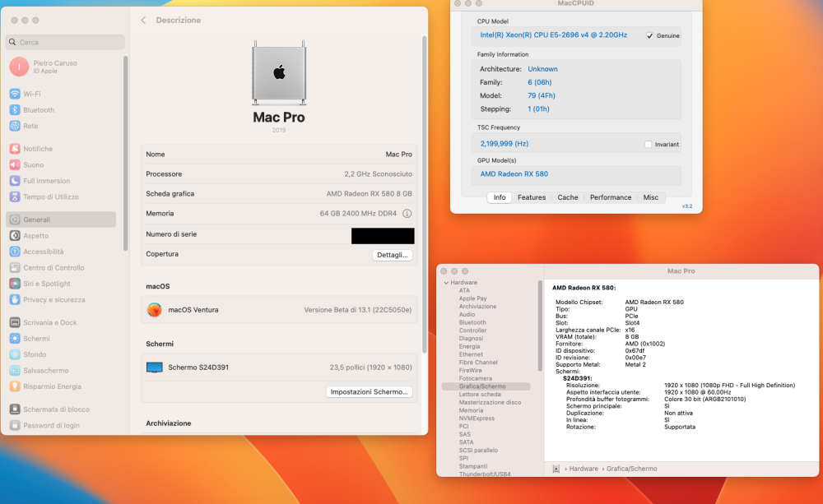The height and width of the screenshot is (504, 823).
Task: Open Privacy e sicurezza hand icon
Action: pos(15,299)
